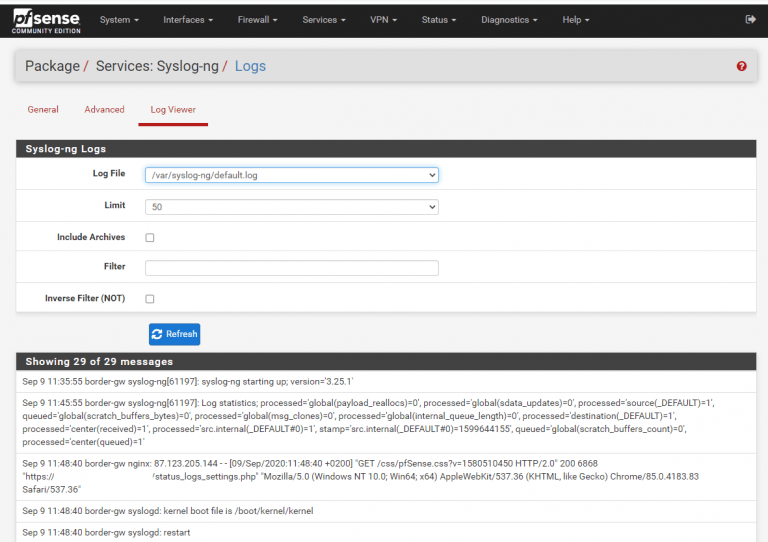
Task: Open the Interfaces menu
Action: coord(188,20)
